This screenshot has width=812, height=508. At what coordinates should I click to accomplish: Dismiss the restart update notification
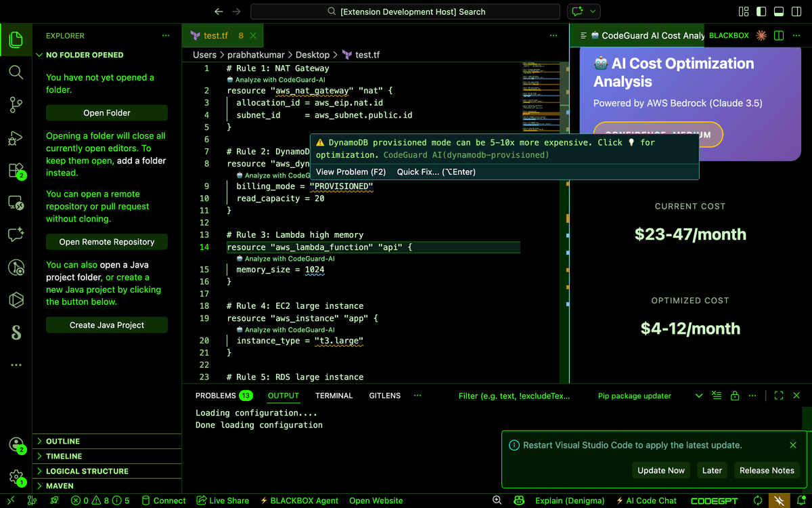point(793,445)
